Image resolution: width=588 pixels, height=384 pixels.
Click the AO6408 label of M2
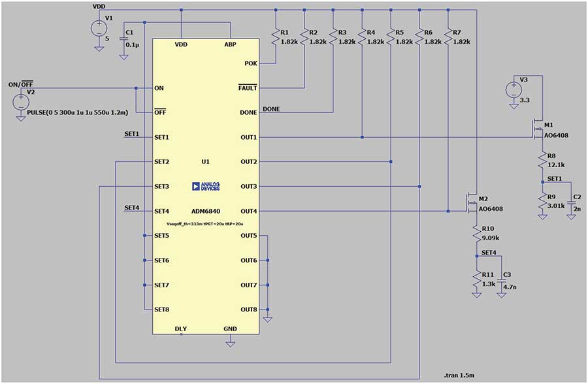[x=491, y=208]
